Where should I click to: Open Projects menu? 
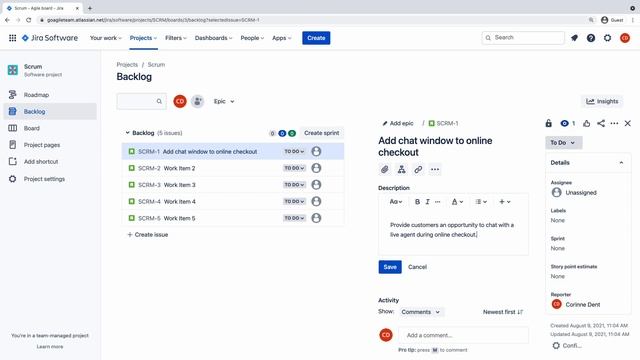tap(143, 38)
